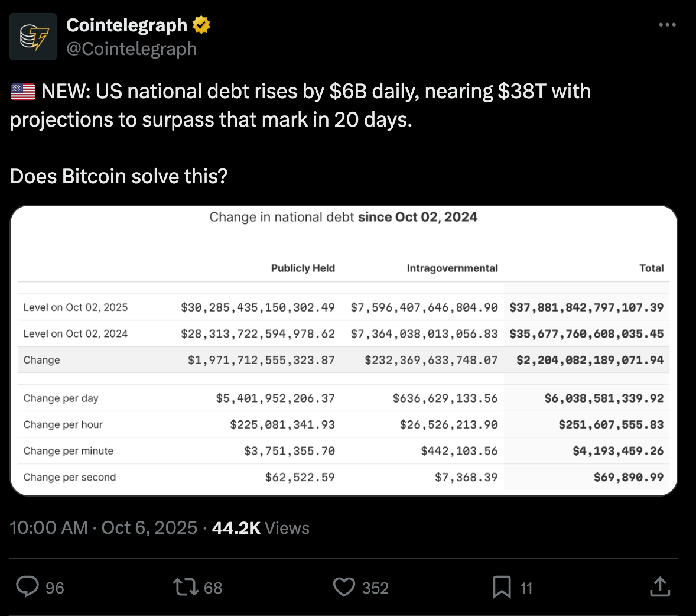Screen dimensions: 696x616
Task: Click the Total debt $37,881,842,797,107.39 figure
Action: pos(586,307)
